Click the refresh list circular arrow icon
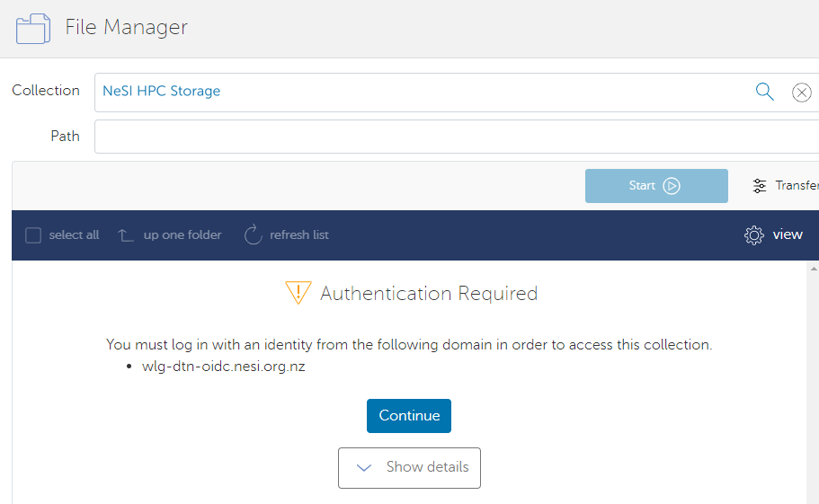This screenshot has height=504, width=819. coord(253,235)
